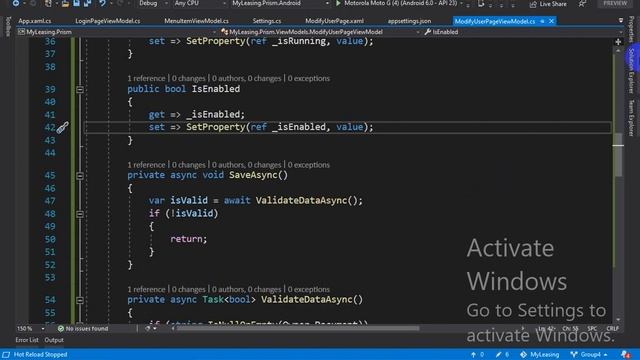Collapse the ValidateDataAsync method at line 54
Image resolution: width=640 pixels, height=360 pixels.
pos(80,300)
